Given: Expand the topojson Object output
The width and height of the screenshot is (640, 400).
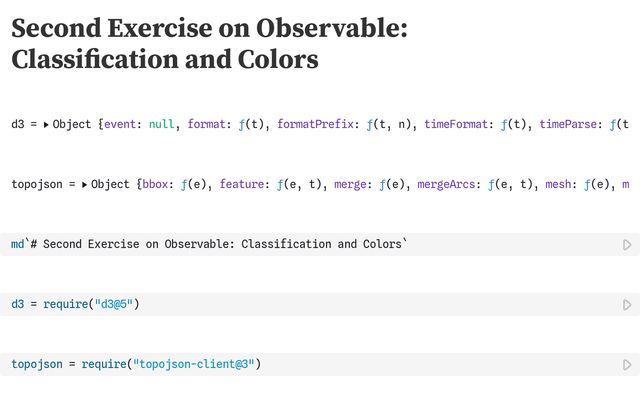Looking at the screenshot, I should tap(85, 185).
